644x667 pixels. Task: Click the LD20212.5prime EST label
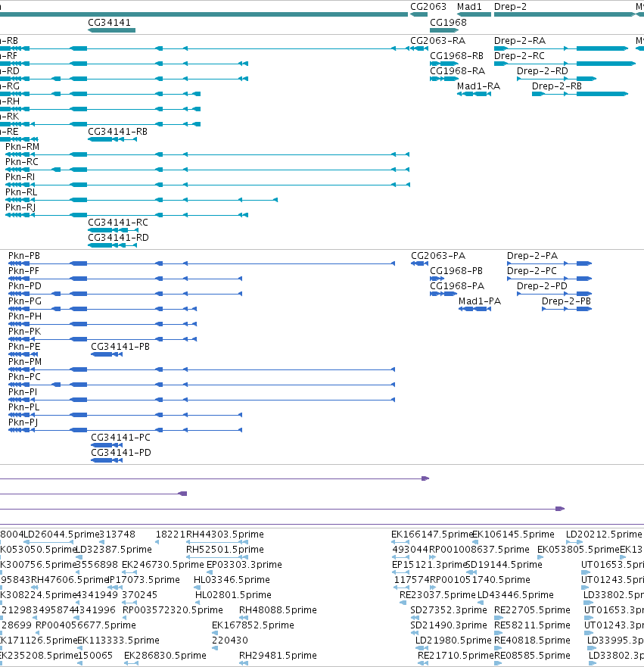click(x=604, y=535)
